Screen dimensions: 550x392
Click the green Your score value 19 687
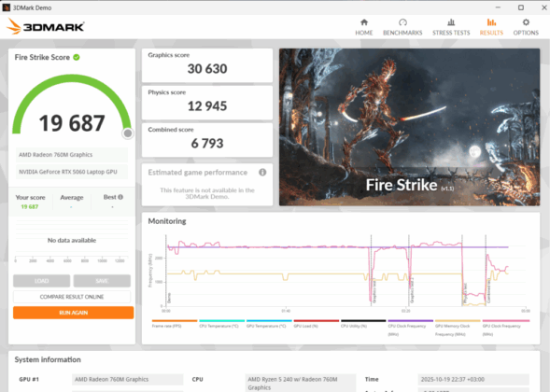point(30,206)
